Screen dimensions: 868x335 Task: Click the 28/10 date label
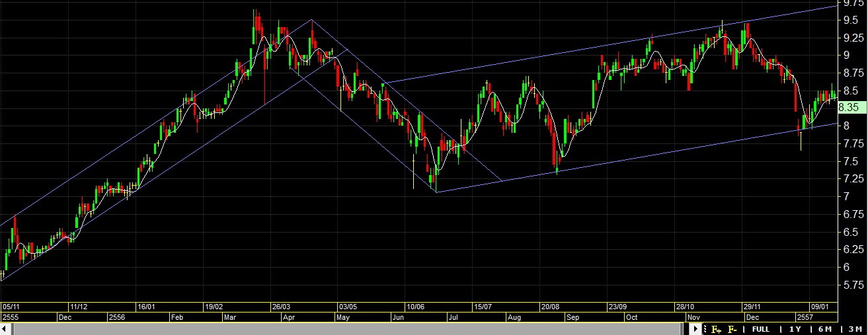[685, 307]
